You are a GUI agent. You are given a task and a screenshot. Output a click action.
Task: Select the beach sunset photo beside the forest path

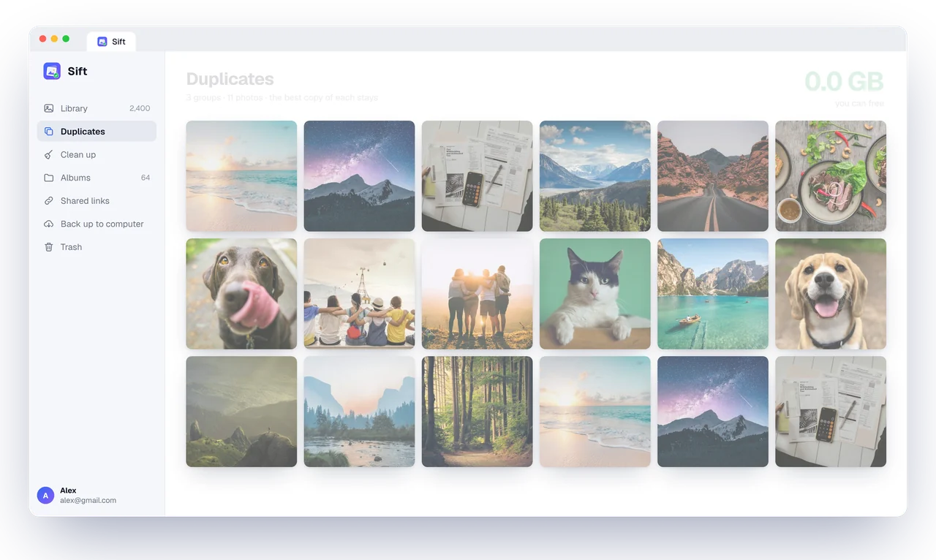595,412
